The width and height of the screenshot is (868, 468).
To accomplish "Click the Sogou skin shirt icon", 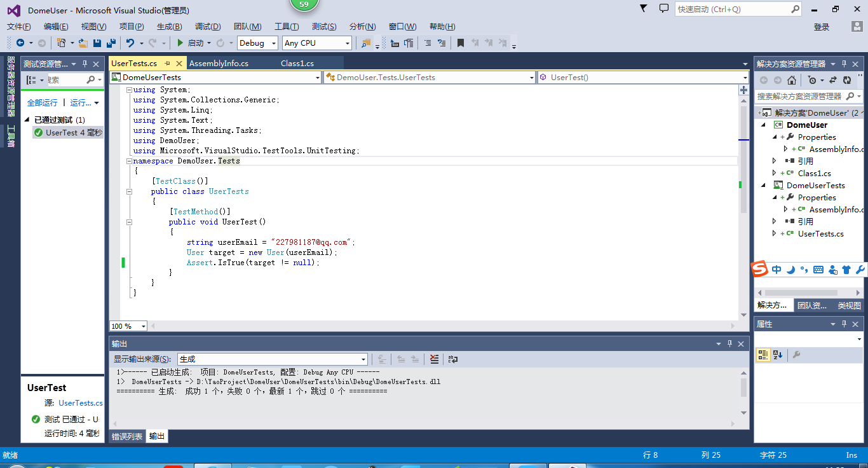I will tap(846, 270).
